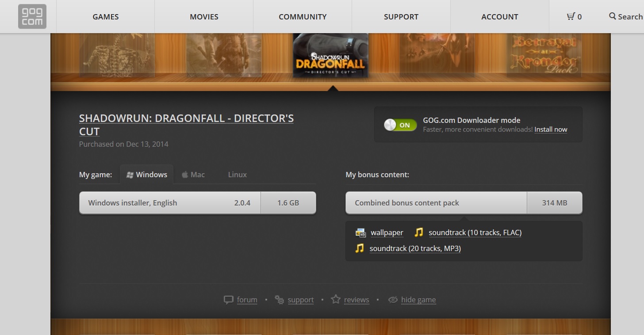Click the reviews star icon
This screenshot has width=644, height=335.
click(336, 299)
